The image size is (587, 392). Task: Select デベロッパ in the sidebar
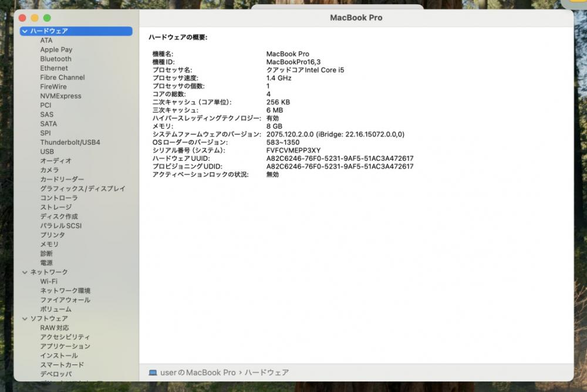click(56, 374)
